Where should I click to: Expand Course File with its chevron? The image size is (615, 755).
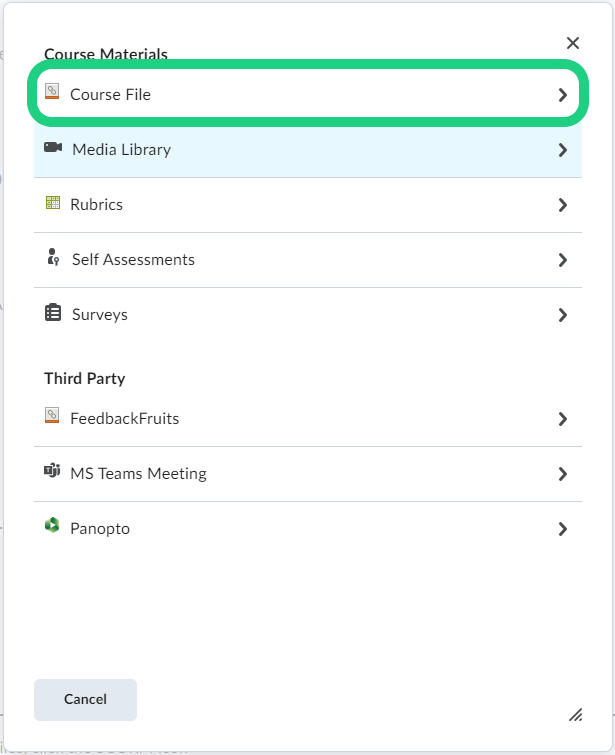(563, 95)
